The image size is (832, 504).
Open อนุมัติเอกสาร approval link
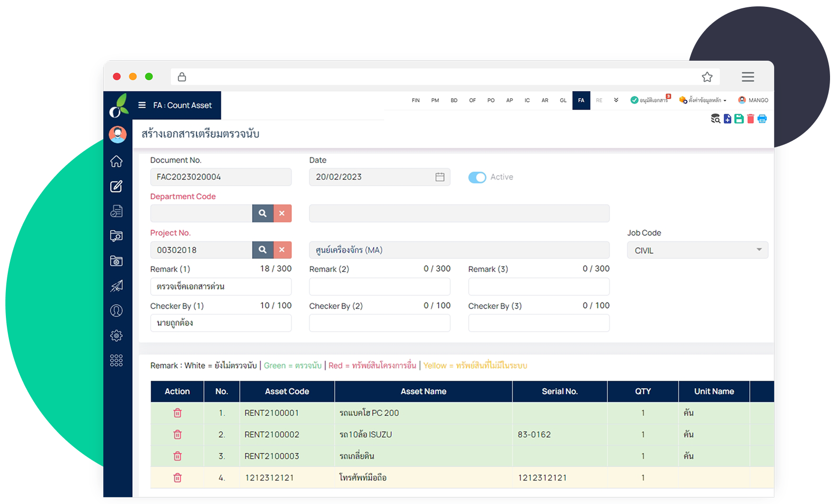[650, 100]
